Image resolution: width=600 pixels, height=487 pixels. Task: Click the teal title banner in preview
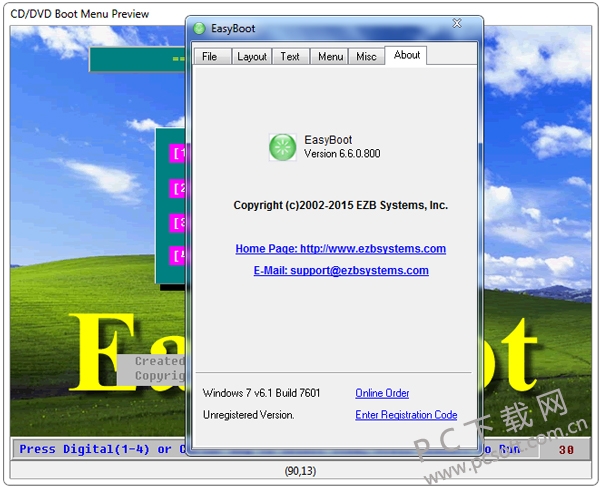coord(138,59)
